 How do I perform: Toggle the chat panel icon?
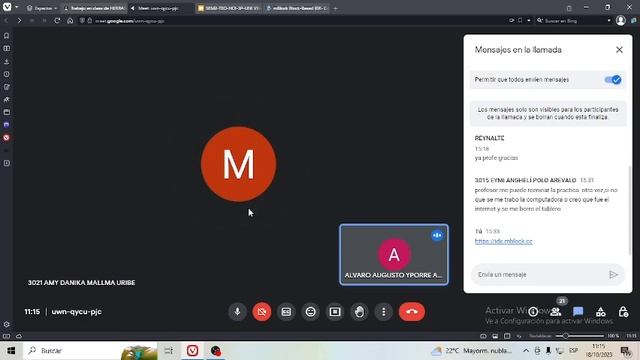pyautogui.click(x=578, y=312)
